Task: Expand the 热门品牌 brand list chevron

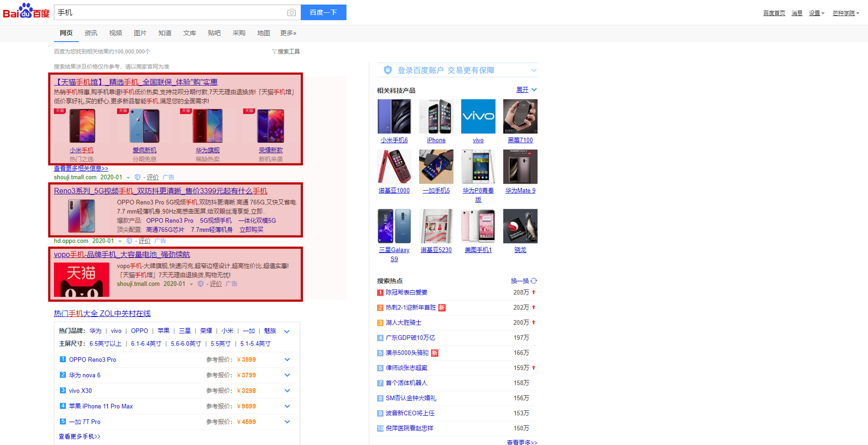Action: (x=287, y=331)
